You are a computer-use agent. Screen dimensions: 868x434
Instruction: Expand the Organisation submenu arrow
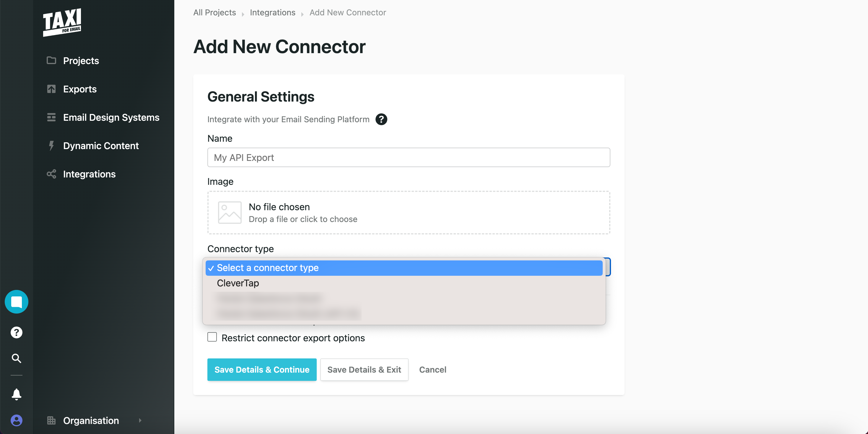tap(140, 420)
